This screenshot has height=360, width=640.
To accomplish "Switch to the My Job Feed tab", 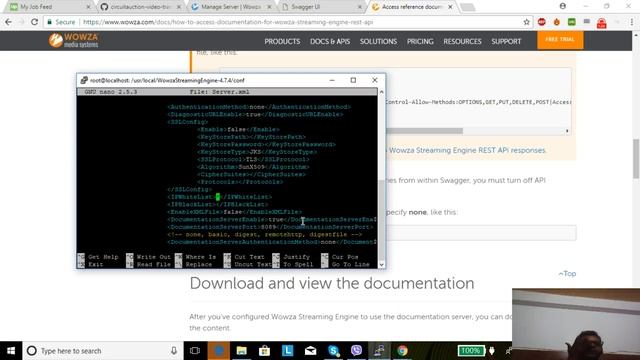I will click(x=50, y=7).
